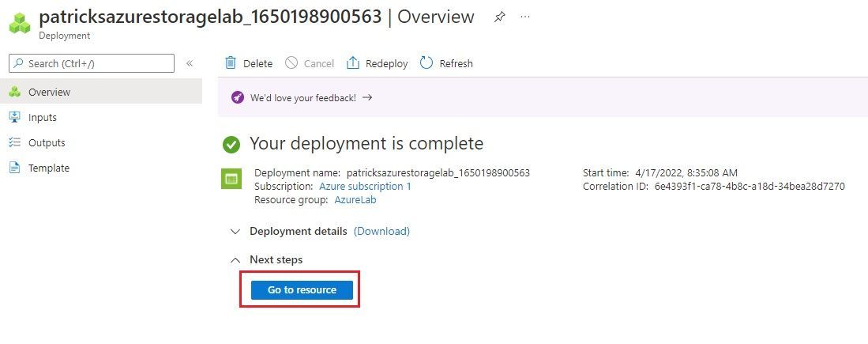Image resolution: width=868 pixels, height=344 pixels.
Task: Click the deployment name value in details
Action: click(x=438, y=173)
